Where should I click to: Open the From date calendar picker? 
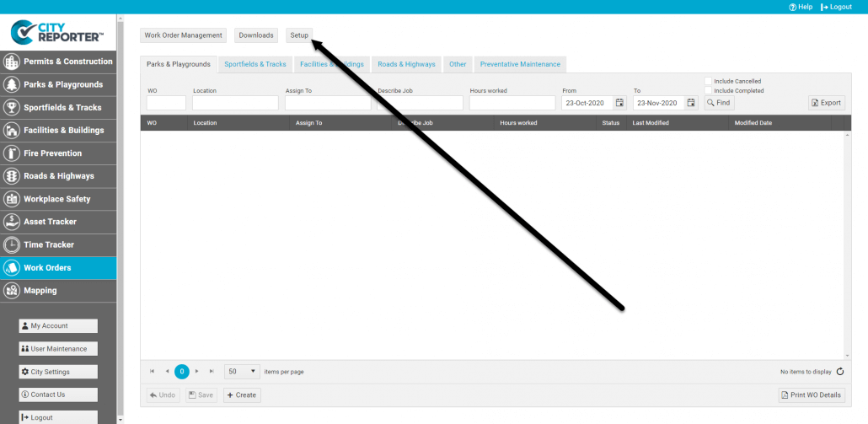click(619, 103)
